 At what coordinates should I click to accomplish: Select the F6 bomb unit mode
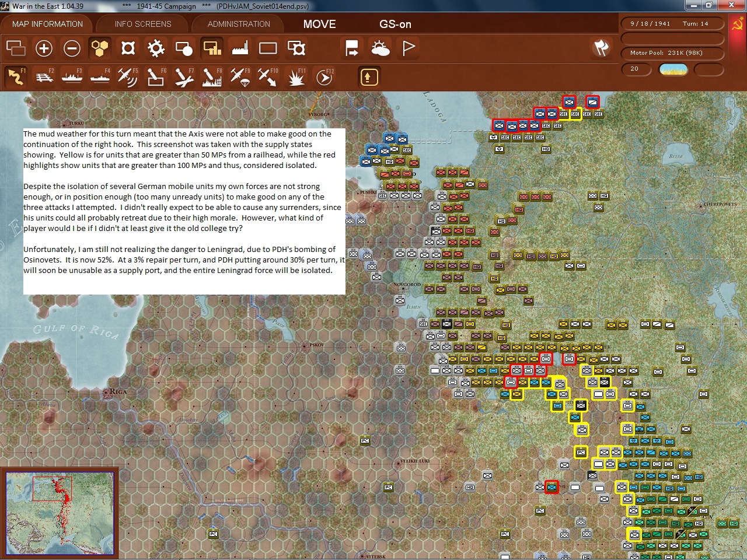pos(156,77)
